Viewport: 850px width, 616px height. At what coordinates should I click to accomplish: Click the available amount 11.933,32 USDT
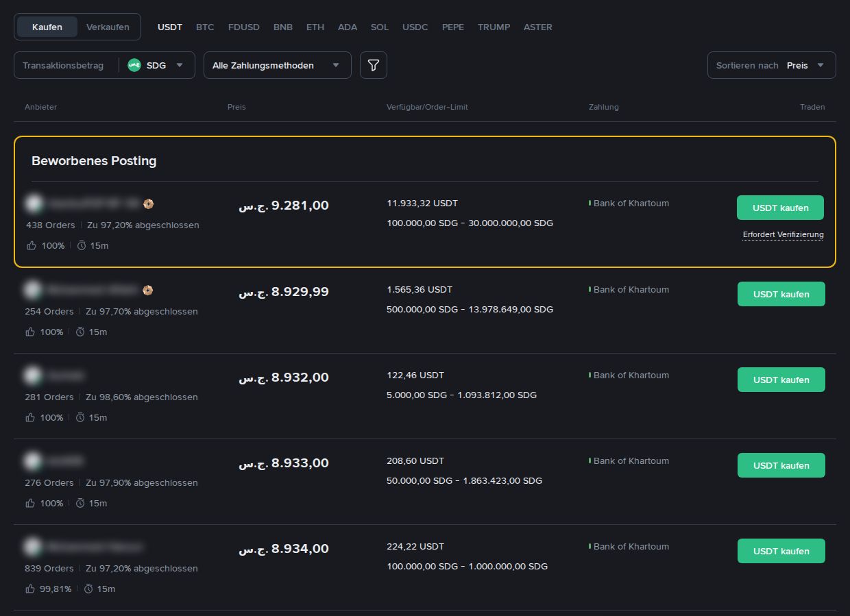click(422, 204)
